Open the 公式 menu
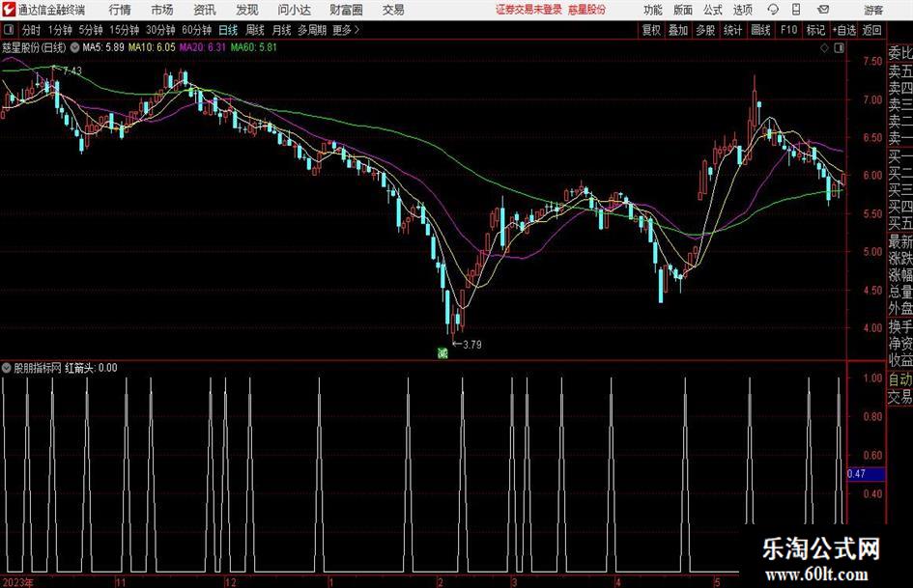 point(712,10)
